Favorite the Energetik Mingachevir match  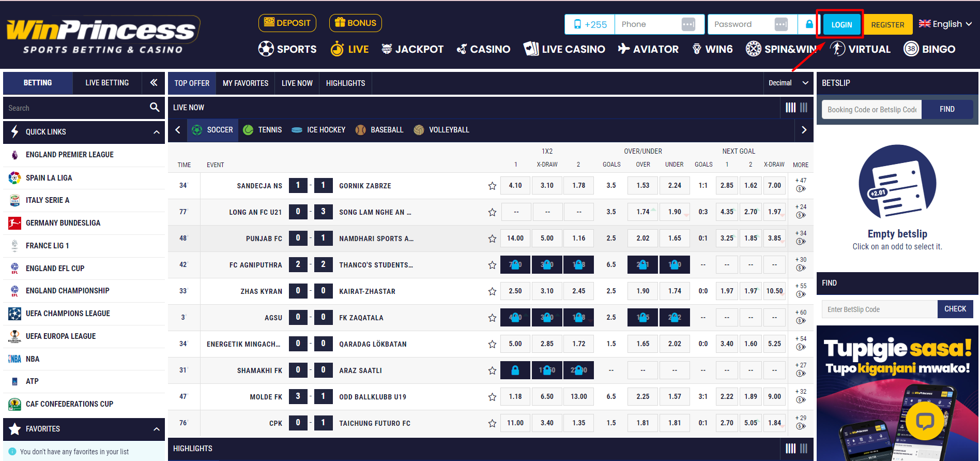492,344
